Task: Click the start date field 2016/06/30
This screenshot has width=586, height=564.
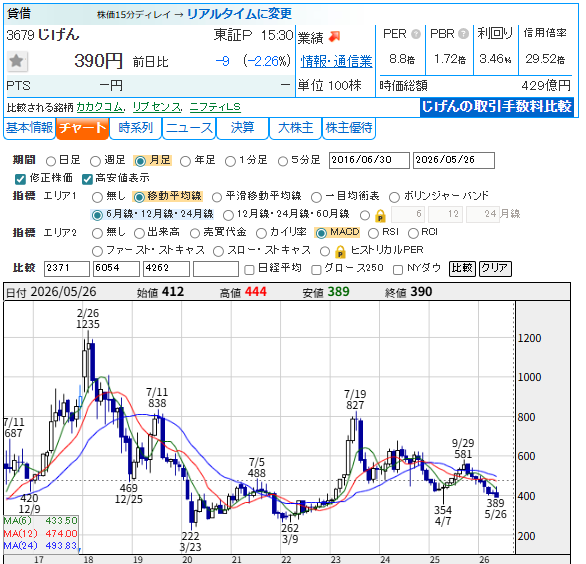Action: 369,160
